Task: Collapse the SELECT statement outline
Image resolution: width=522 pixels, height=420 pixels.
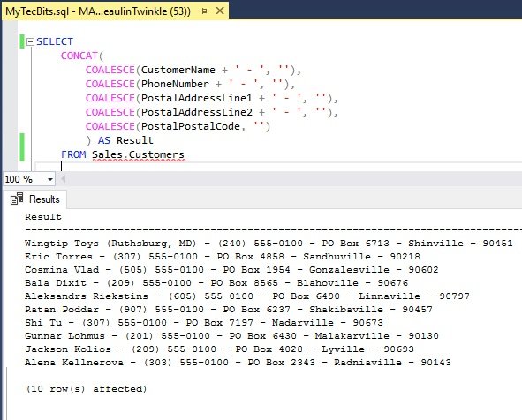Action: click(30, 41)
